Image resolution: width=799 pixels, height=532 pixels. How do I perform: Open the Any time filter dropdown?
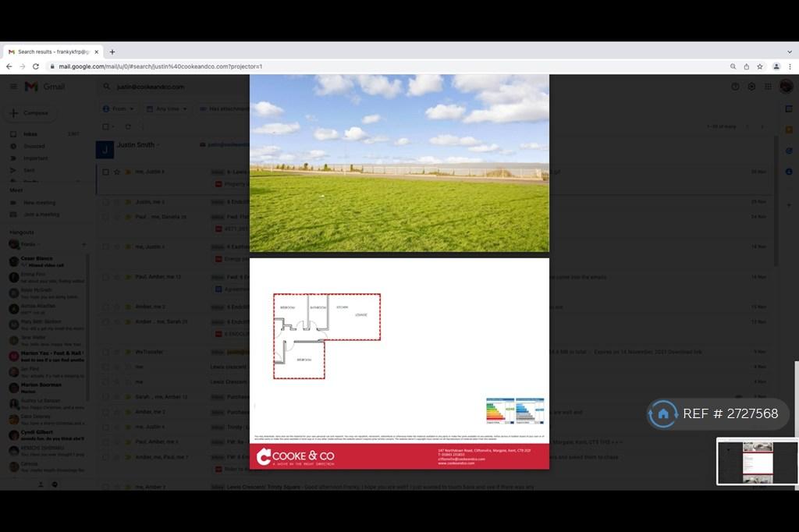point(167,109)
